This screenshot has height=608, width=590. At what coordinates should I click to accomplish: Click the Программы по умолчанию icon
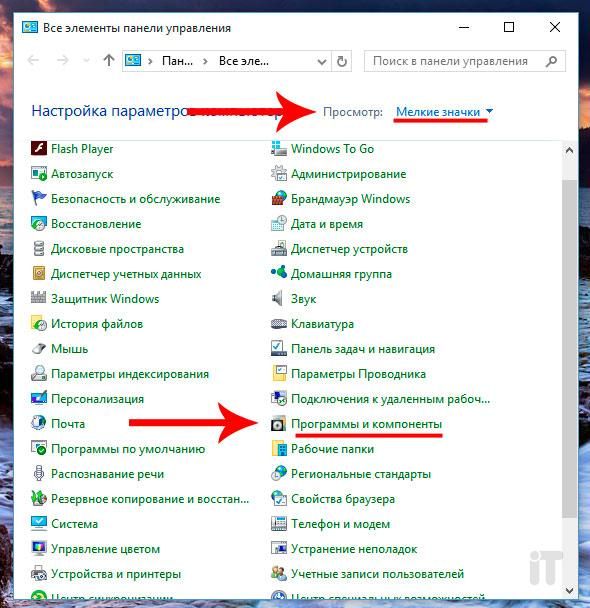tap(39, 449)
